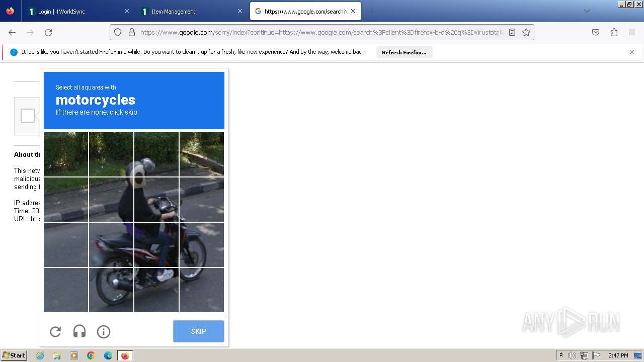
Task: Select tile with motorcycle handlebars
Action: click(156, 200)
